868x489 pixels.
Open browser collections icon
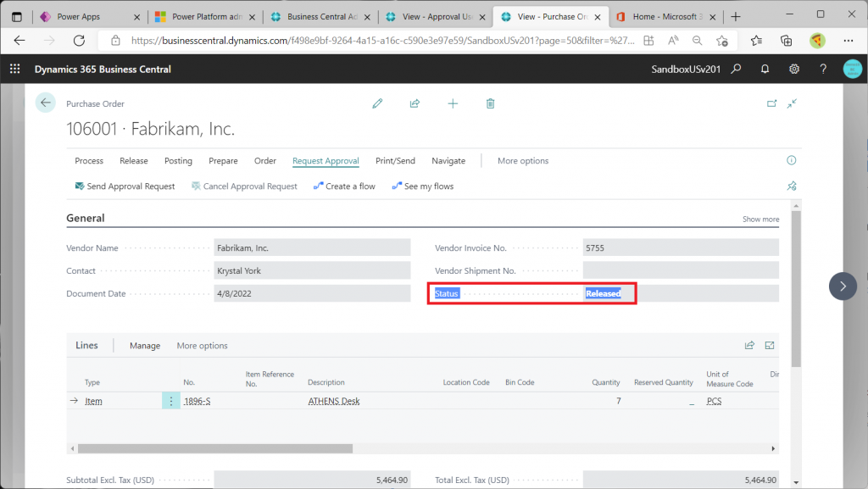(x=786, y=41)
